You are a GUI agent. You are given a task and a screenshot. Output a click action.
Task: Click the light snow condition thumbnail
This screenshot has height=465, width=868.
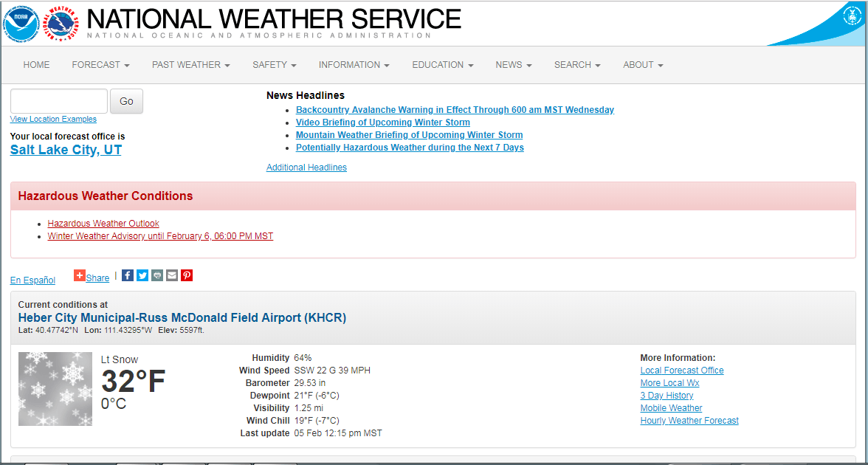pos(55,389)
